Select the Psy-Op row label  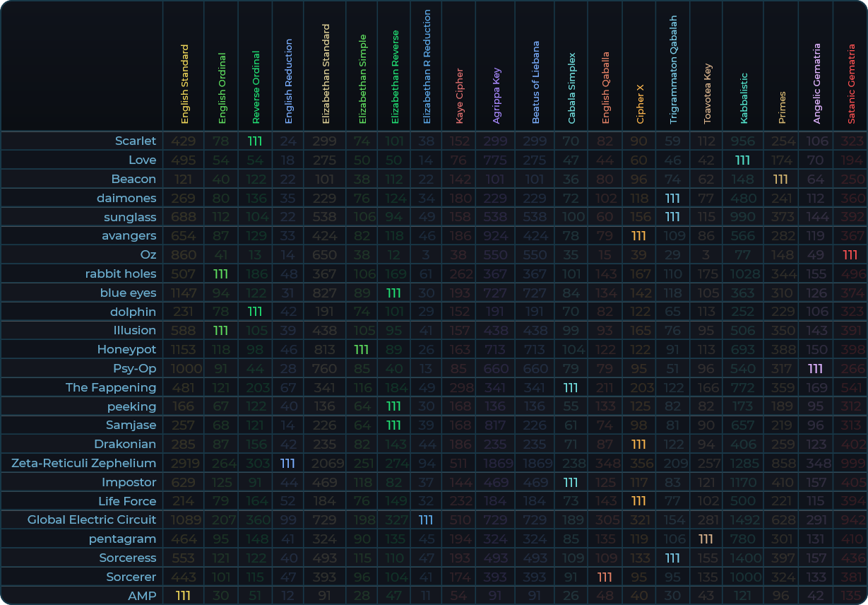coord(134,368)
